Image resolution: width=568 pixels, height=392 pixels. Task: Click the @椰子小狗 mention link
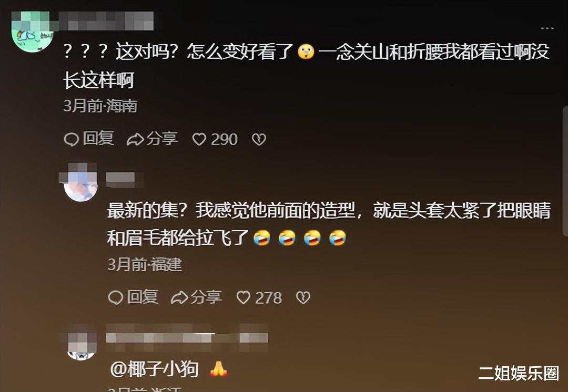click(x=155, y=369)
